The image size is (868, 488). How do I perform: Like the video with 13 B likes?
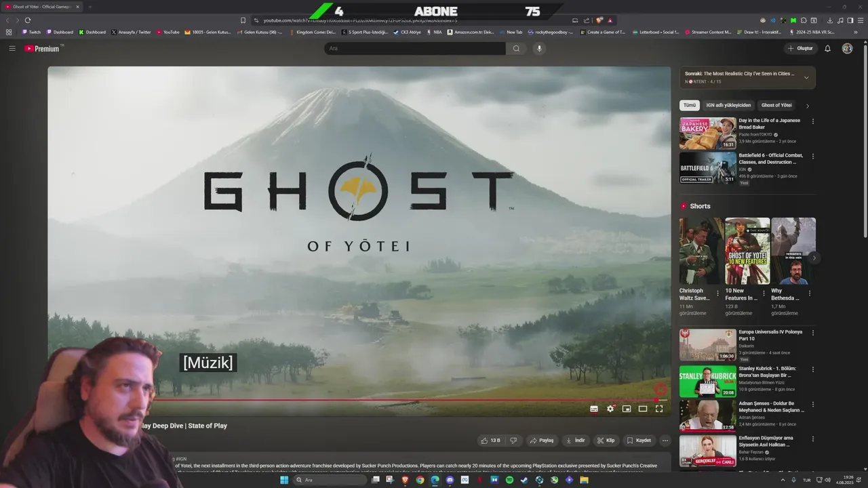(490, 440)
